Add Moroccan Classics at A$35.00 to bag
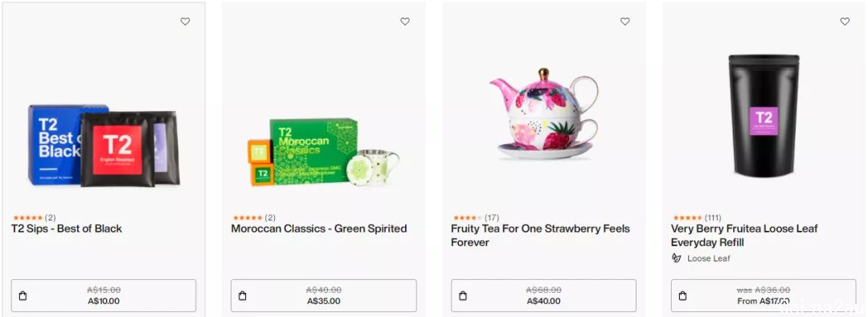 (324, 295)
